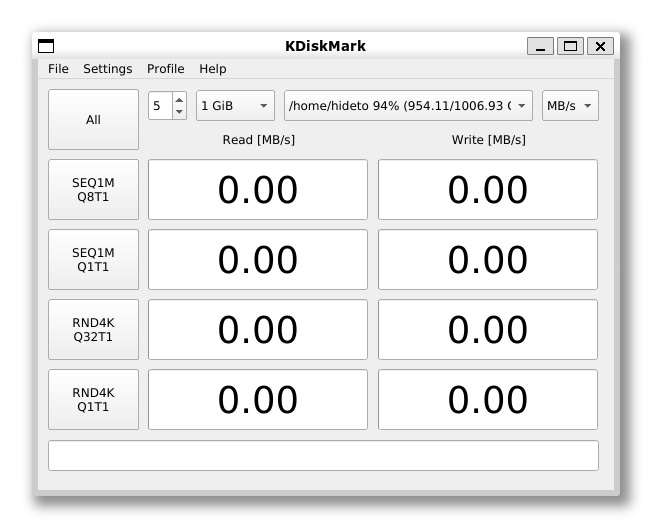Click the SEQ1M Q1T1 read result value
Screen dimensions: 652x528
coord(258,259)
